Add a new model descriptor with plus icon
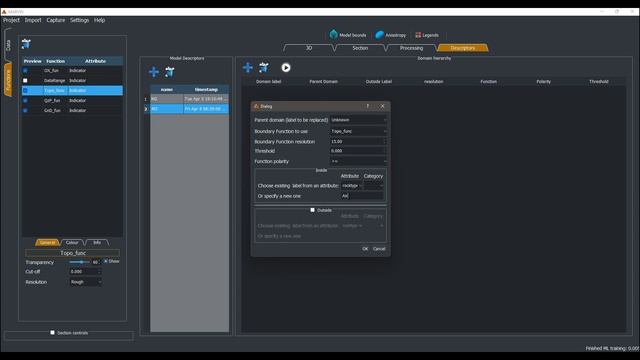This screenshot has height=360, width=640. coord(153,72)
